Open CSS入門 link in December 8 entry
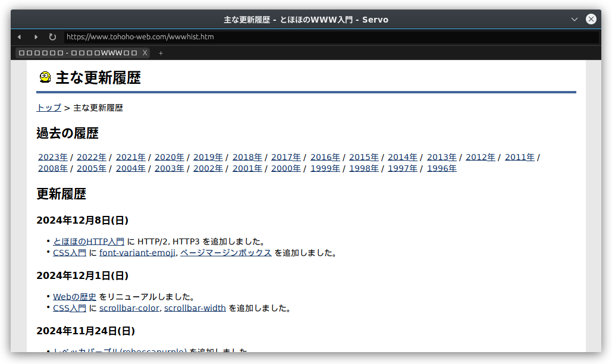 [x=70, y=253]
